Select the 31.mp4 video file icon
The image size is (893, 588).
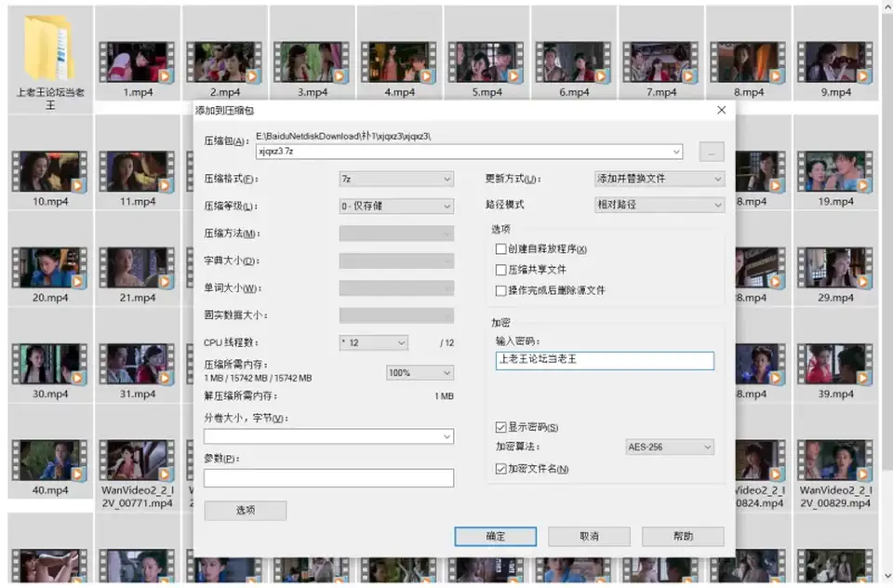point(138,365)
